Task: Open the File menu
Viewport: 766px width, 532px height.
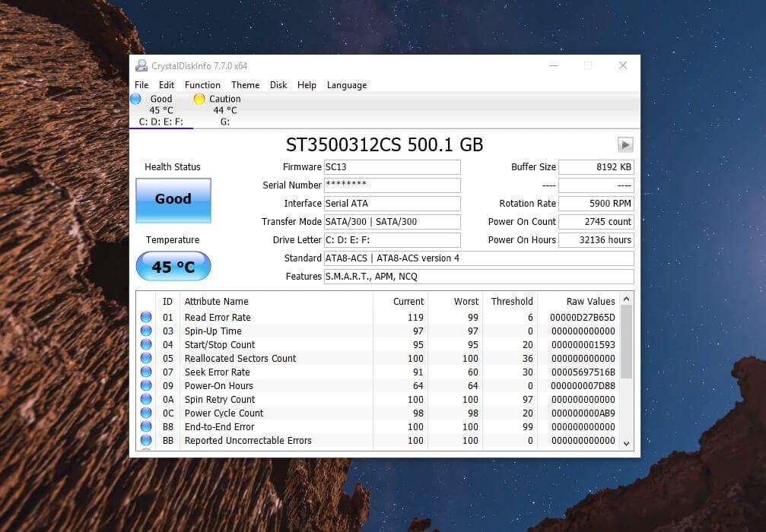Action: tap(141, 85)
